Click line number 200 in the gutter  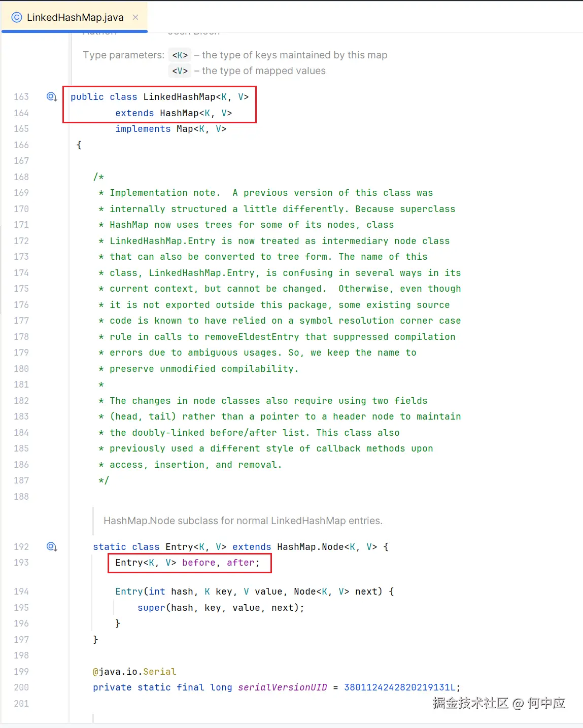click(21, 687)
